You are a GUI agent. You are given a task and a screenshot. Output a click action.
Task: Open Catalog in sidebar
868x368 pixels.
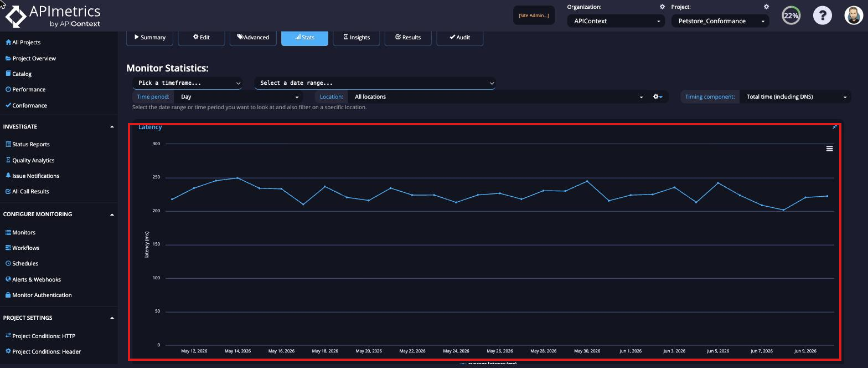18,74
